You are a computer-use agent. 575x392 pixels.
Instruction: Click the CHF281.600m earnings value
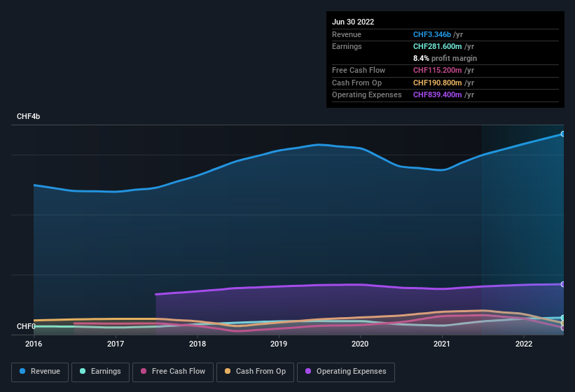coord(438,46)
